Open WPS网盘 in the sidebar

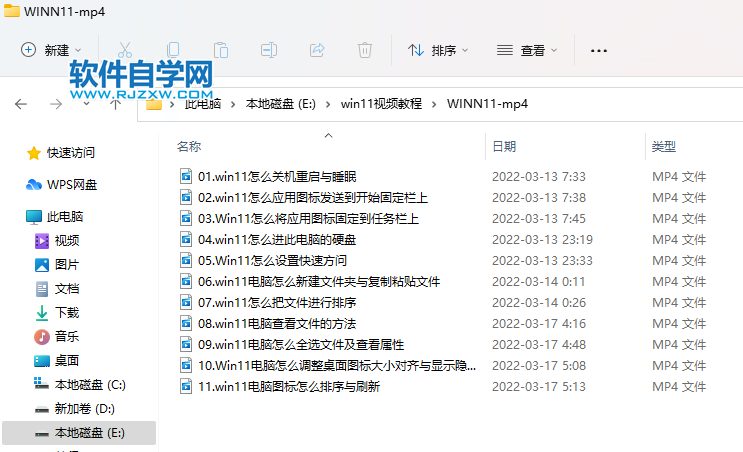pyautogui.click(x=72, y=184)
